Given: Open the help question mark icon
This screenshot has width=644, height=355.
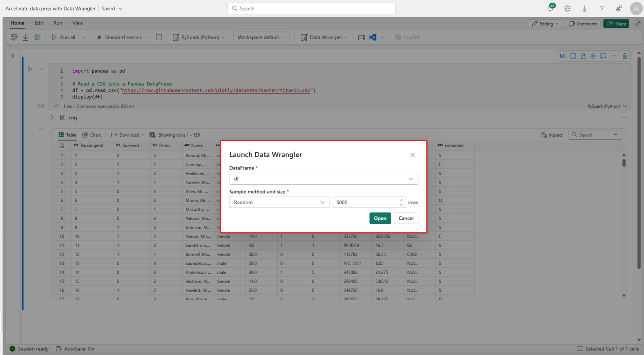Looking at the screenshot, I should coord(602,9).
